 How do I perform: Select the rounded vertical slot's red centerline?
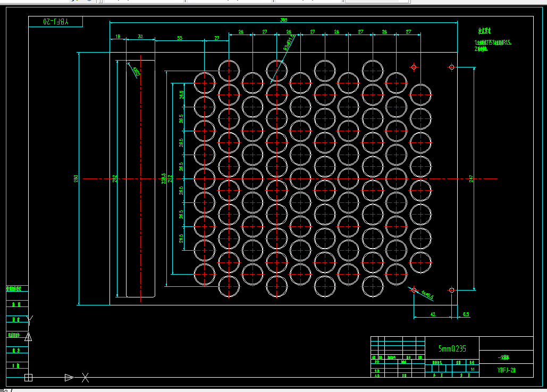coord(140,178)
